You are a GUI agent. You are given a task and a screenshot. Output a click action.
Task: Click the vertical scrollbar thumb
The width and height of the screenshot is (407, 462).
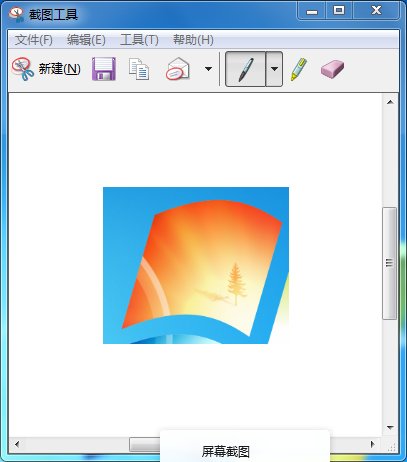tap(389, 263)
